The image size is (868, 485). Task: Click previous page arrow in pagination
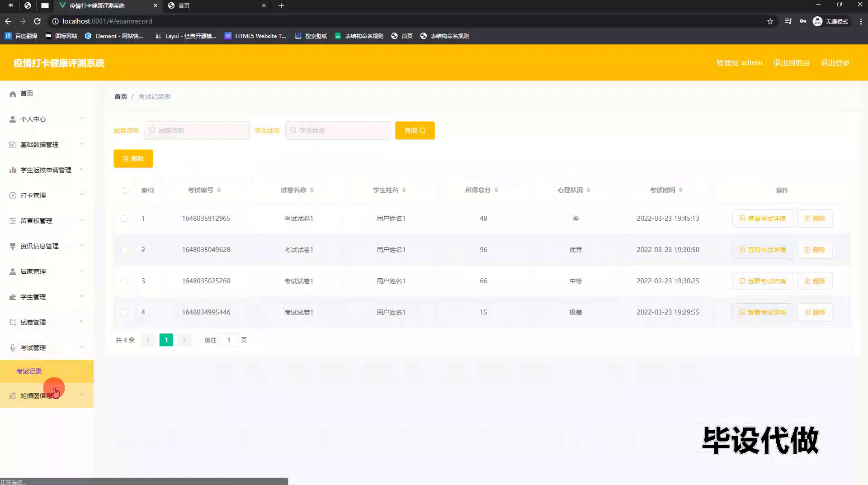[148, 340]
